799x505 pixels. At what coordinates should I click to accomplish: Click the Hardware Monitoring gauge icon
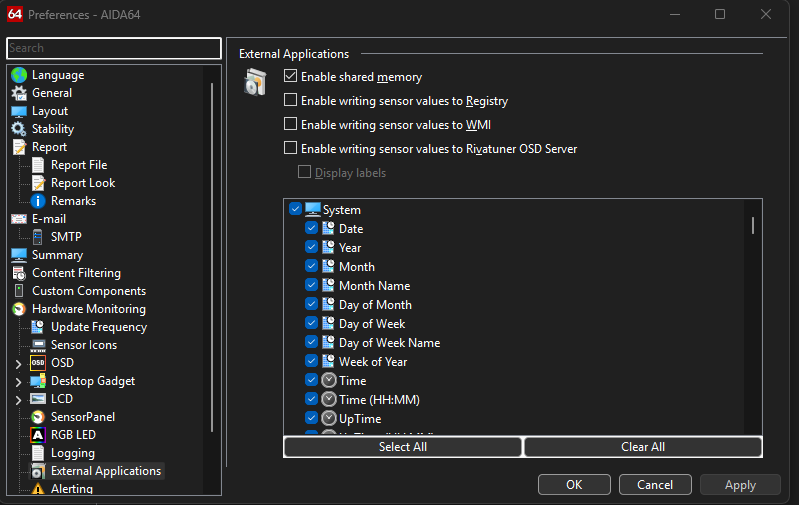(x=19, y=309)
